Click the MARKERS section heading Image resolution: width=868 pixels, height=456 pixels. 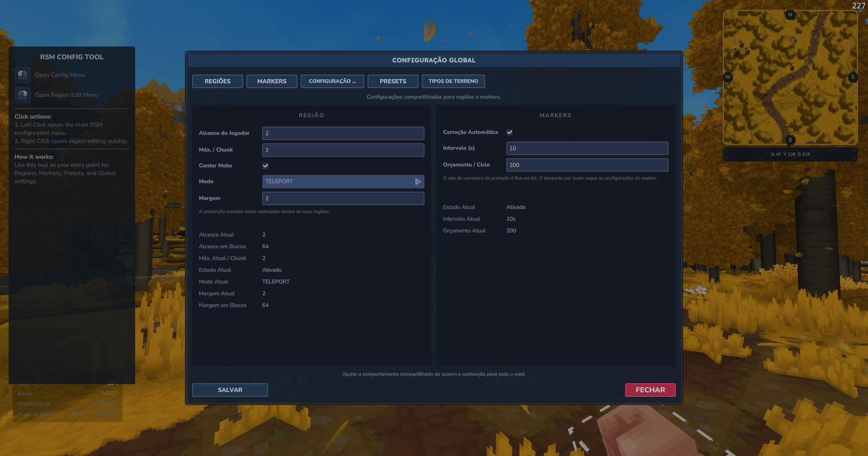pyautogui.click(x=556, y=116)
